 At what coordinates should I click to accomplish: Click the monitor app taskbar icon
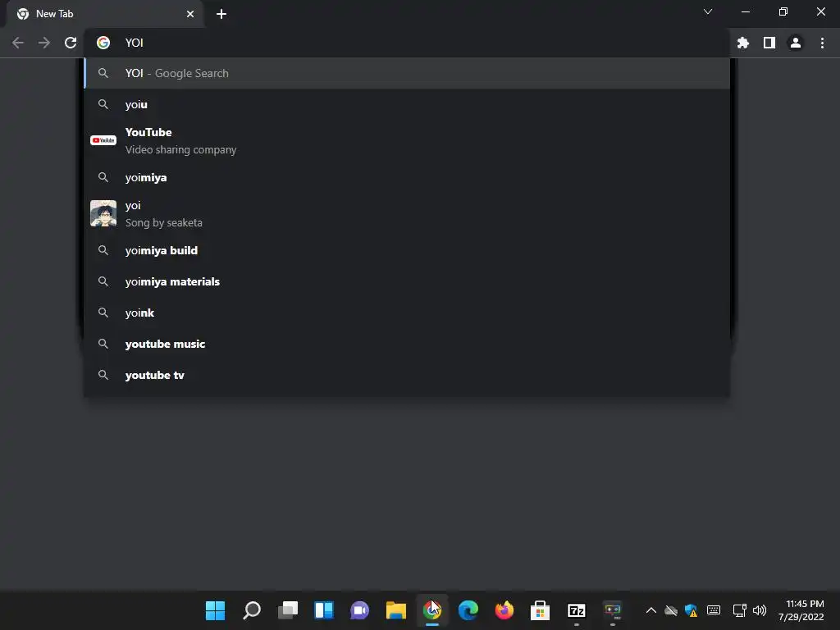tap(612, 610)
